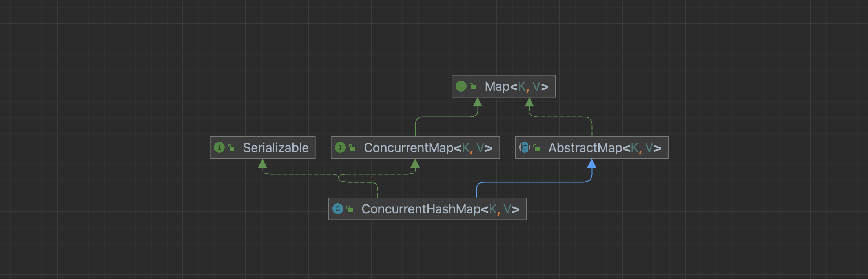The width and height of the screenshot is (868, 279).
Task: Click the public visibility icon on AbstractMap
Action: click(x=537, y=147)
